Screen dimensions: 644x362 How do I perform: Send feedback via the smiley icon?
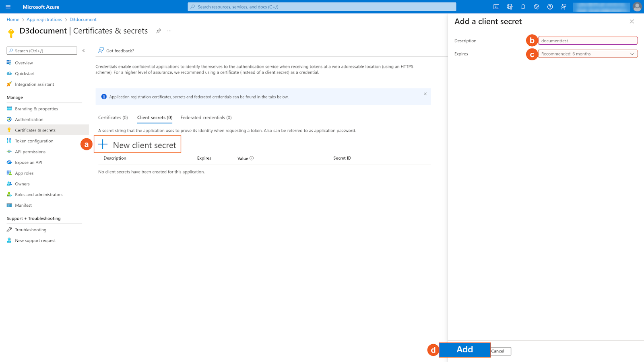[x=563, y=6]
